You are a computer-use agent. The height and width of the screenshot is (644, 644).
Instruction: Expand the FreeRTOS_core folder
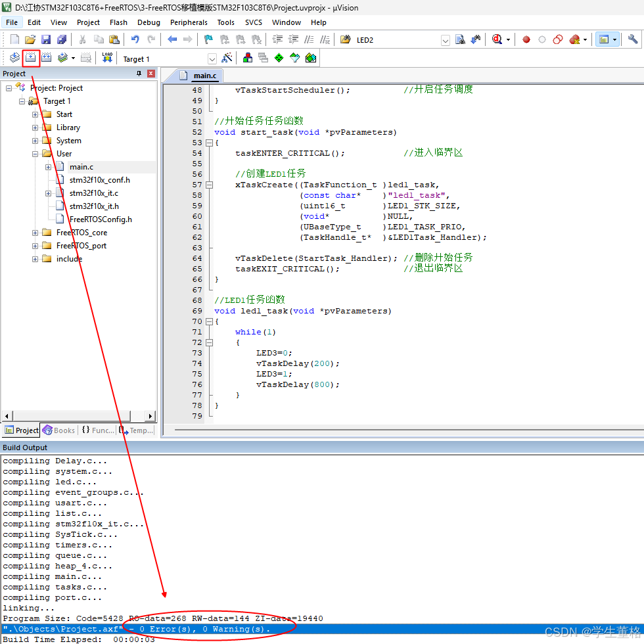point(35,233)
